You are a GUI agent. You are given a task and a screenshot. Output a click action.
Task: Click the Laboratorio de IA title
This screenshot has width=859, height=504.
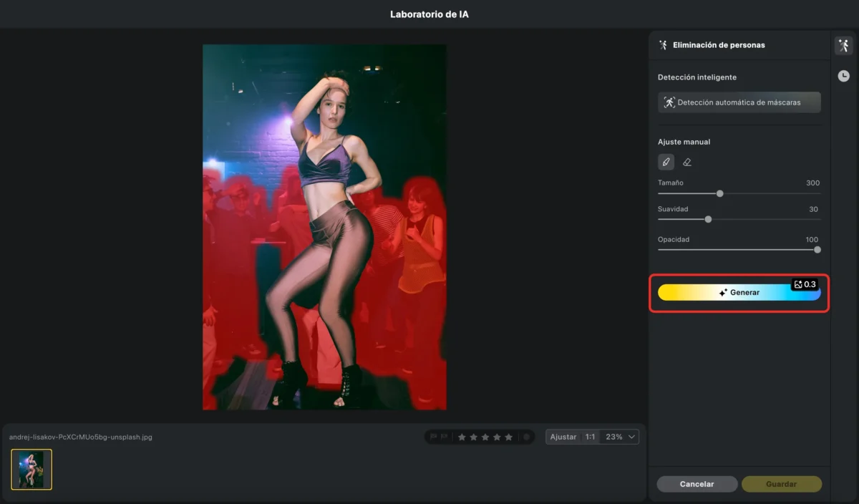coord(429,14)
